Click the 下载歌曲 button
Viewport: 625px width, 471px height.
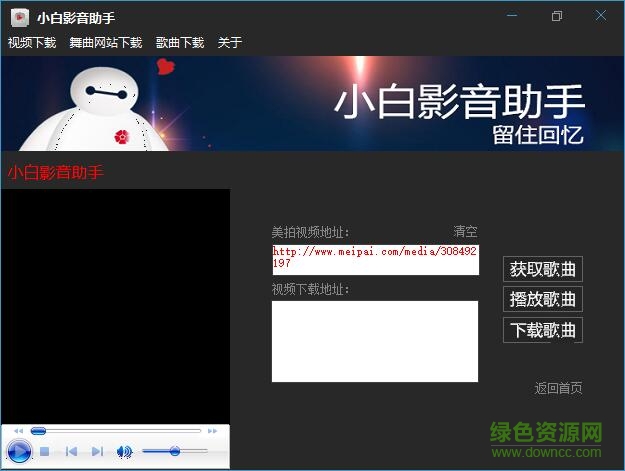[542, 330]
